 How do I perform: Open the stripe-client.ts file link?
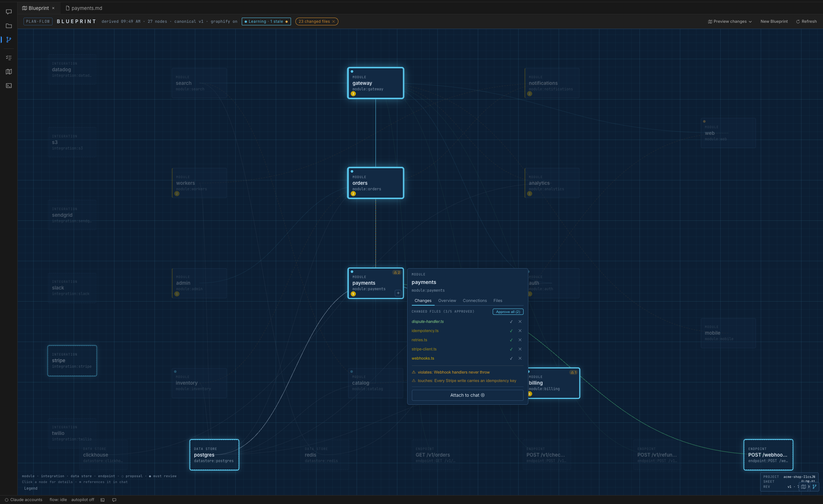(x=424, y=349)
